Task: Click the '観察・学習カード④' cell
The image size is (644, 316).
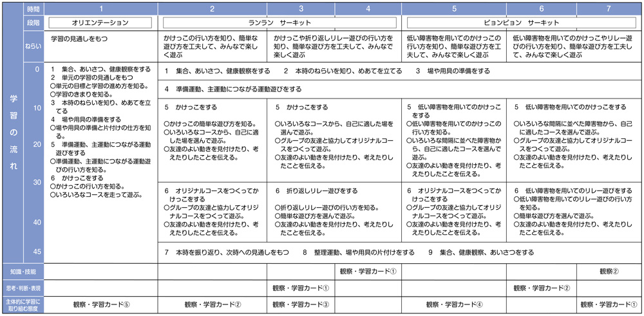Action: coord(454,304)
